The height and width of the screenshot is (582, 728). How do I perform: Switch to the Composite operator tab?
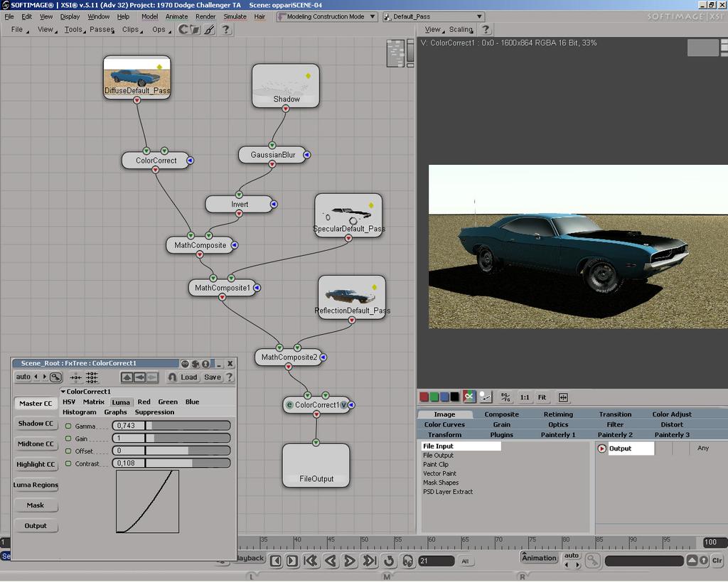[501, 414]
